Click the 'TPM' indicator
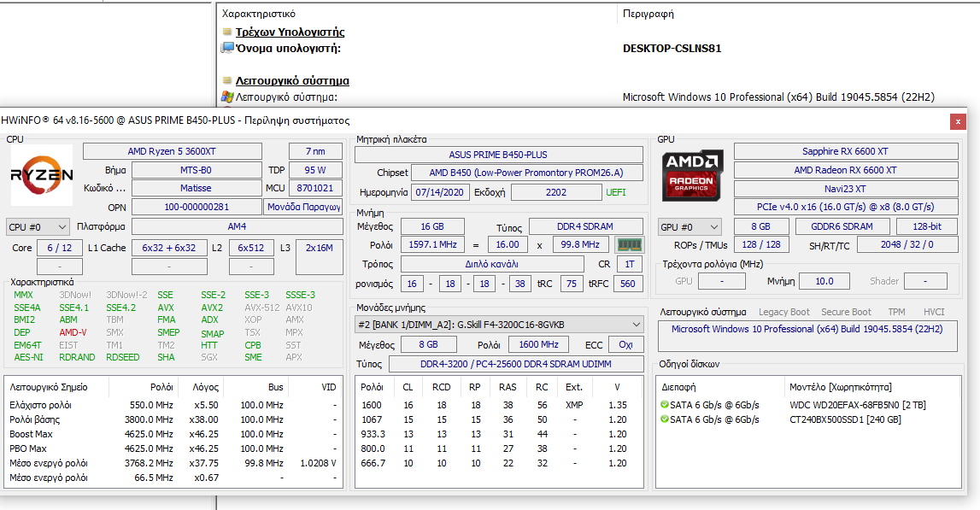Image resolution: width=980 pixels, height=510 pixels. click(x=896, y=312)
